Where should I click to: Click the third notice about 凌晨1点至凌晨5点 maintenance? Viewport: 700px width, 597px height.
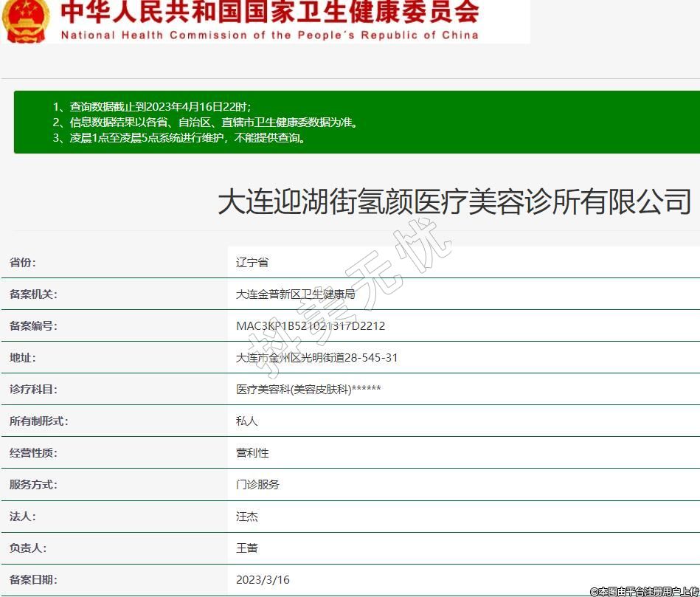(179, 137)
